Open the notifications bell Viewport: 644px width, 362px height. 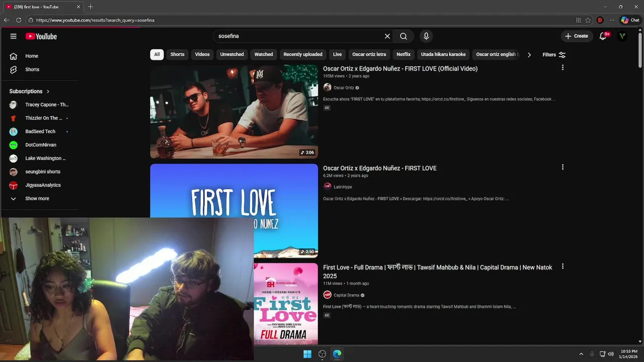coord(603,36)
